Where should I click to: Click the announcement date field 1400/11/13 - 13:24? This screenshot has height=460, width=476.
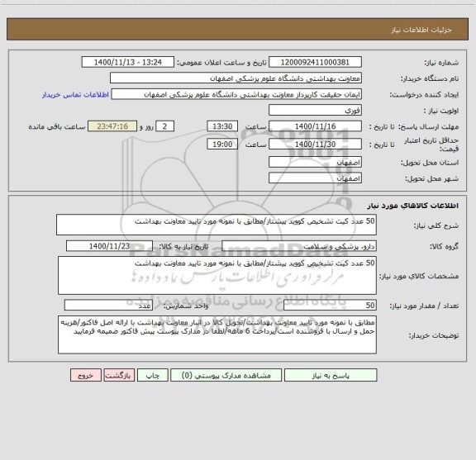click(x=128, y=62)
